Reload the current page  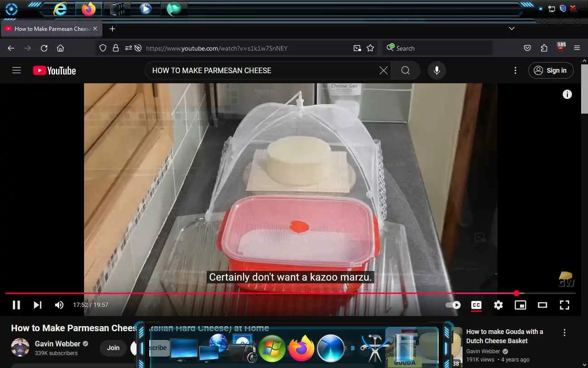[44, 48]
